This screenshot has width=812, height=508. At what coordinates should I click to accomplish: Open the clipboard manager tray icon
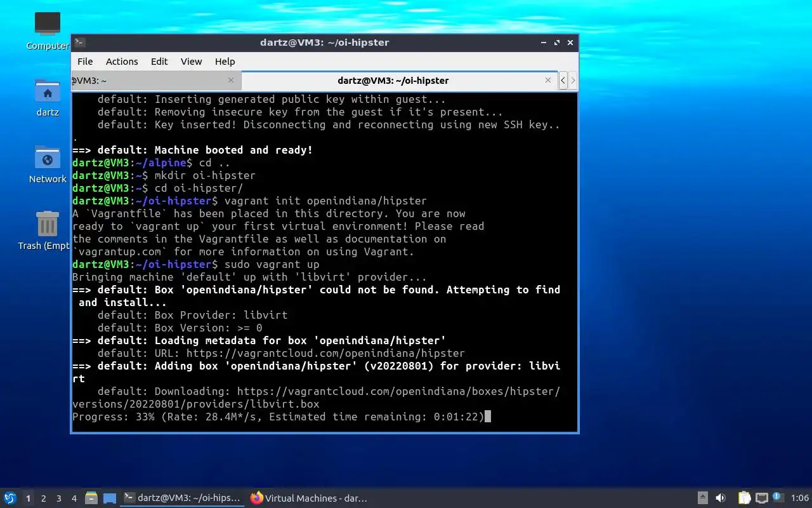pos(744,498)
